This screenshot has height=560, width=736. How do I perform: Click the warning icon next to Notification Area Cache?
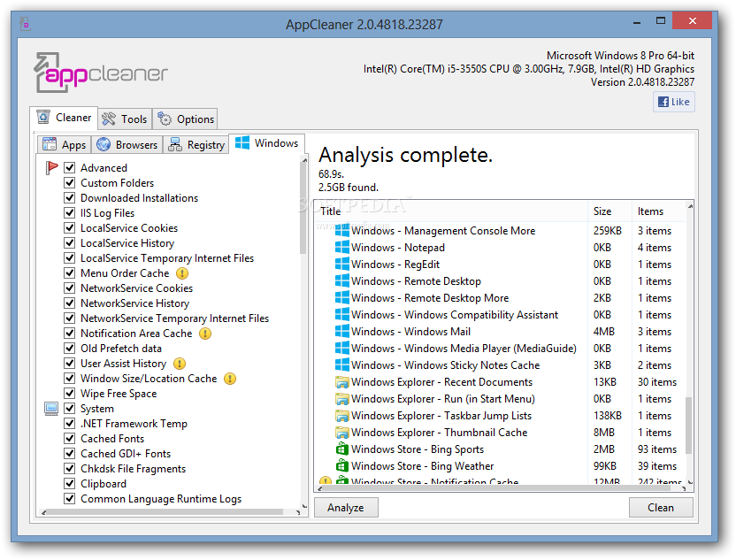[205, 334]
